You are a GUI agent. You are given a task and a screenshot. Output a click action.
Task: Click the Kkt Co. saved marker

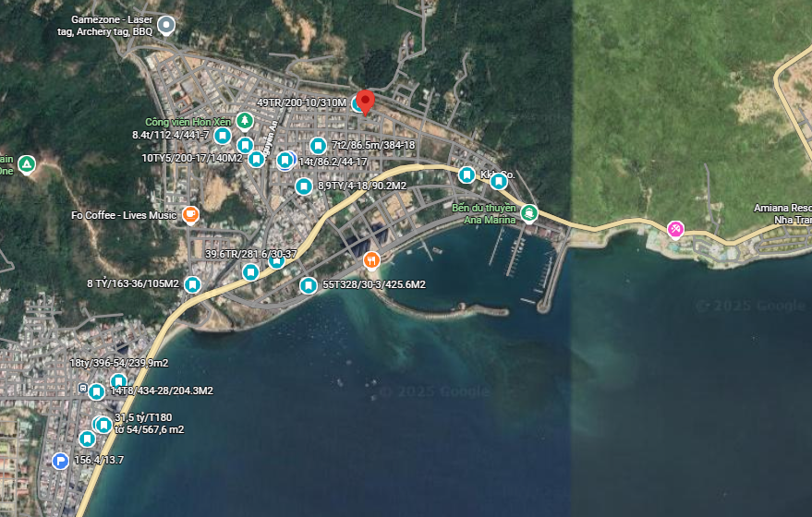(x=467, y=174)
